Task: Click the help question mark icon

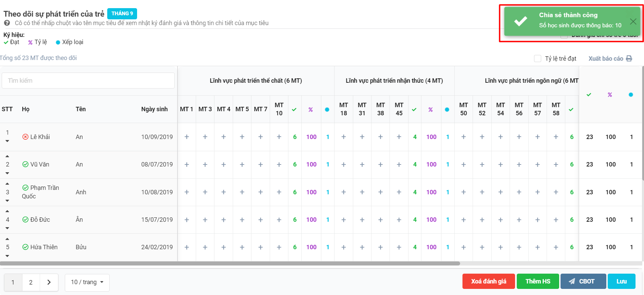Action: (7, 23)
